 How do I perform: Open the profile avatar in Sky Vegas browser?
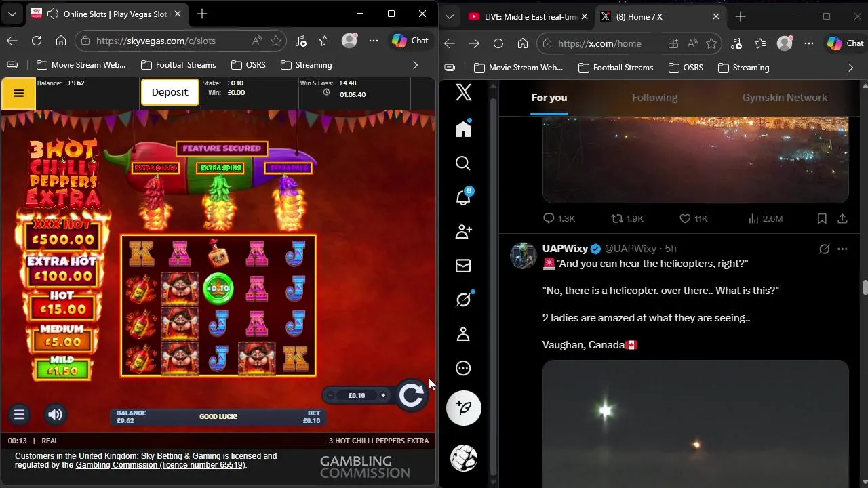point(349,41)
